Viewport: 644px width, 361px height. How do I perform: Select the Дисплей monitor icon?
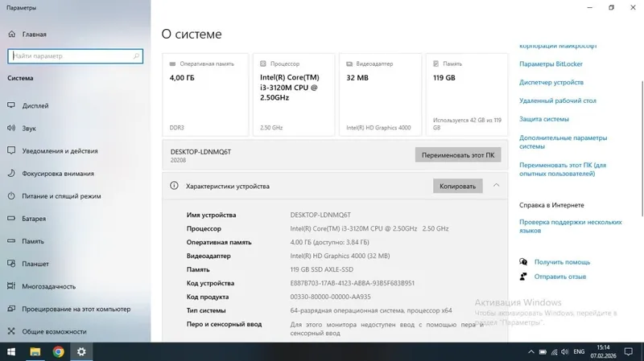click(x=11, y=105)
